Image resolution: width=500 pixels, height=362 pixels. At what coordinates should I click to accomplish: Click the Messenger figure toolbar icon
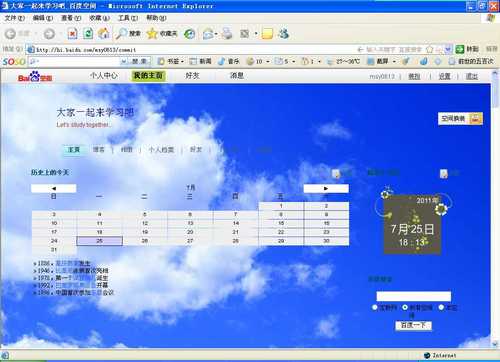tap(284, 33)
